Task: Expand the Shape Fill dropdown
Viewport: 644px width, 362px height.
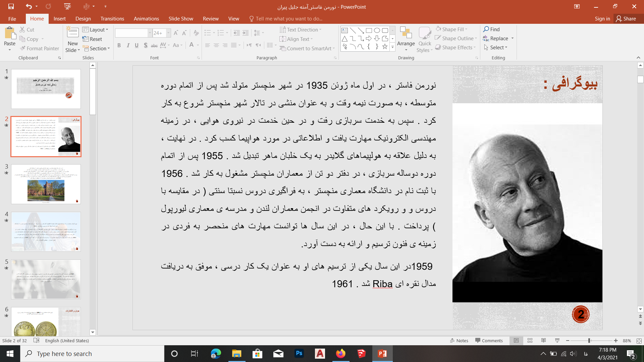Action: pyautogui.click(x=467, y=29)
